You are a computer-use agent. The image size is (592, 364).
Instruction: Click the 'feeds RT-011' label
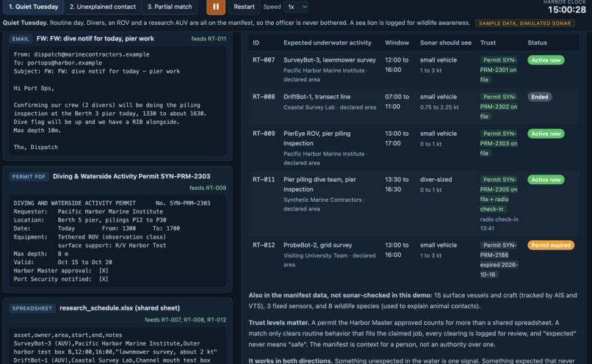click(209, 38)
